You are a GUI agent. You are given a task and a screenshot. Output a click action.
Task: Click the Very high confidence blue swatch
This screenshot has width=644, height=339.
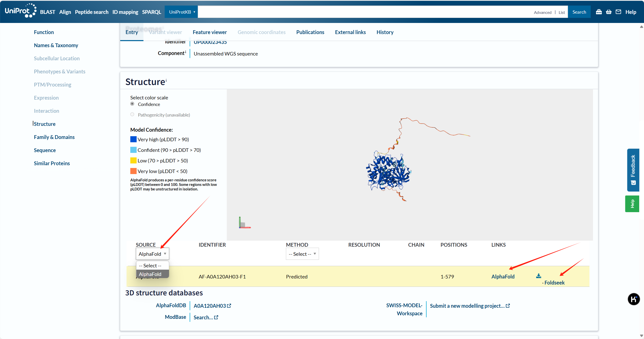point(133,139)
